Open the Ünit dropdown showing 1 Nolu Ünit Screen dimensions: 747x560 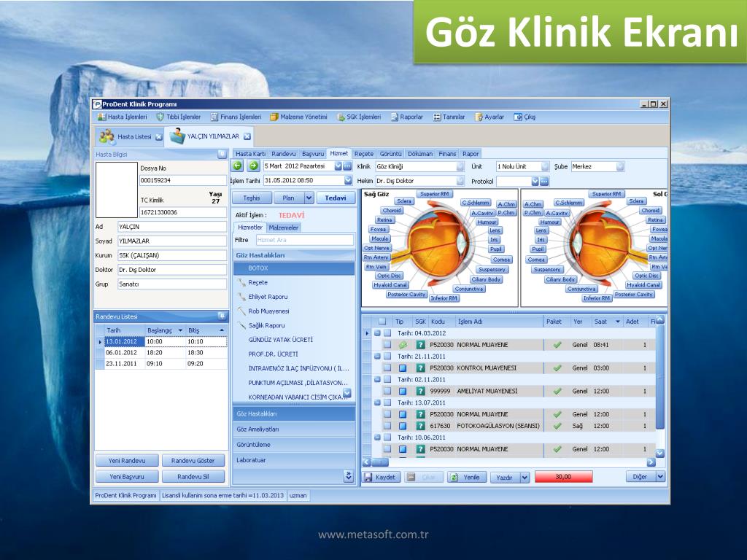pos(544,166)
